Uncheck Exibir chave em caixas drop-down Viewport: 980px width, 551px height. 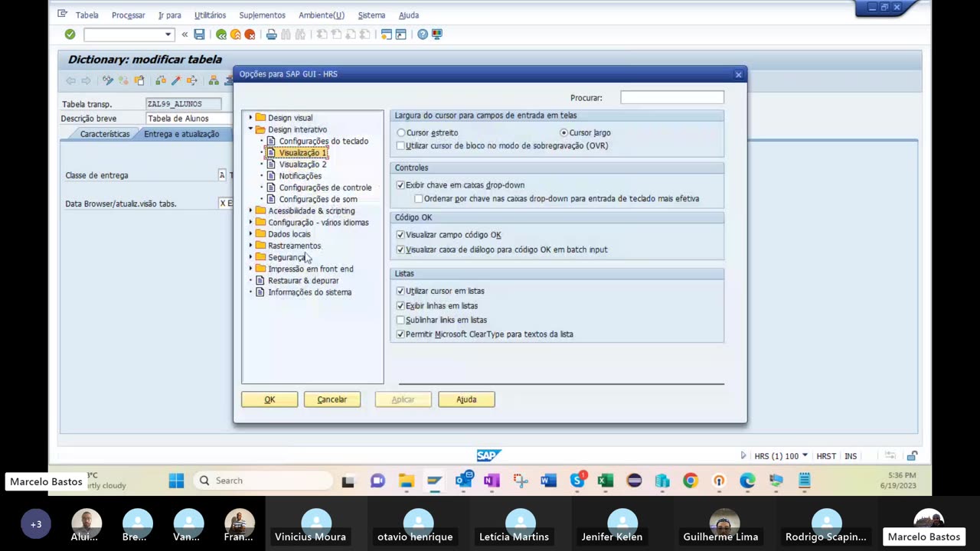(x=400, y=185)
